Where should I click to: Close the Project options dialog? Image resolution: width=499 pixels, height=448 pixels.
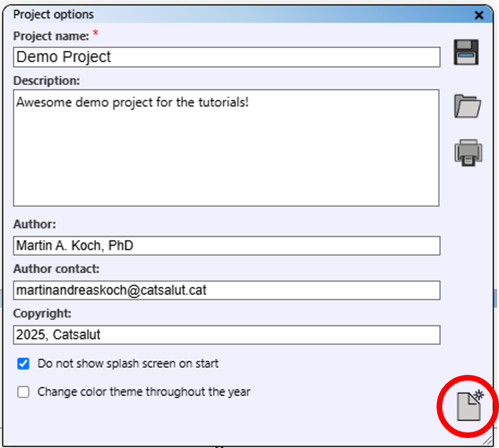pos(479,16)
